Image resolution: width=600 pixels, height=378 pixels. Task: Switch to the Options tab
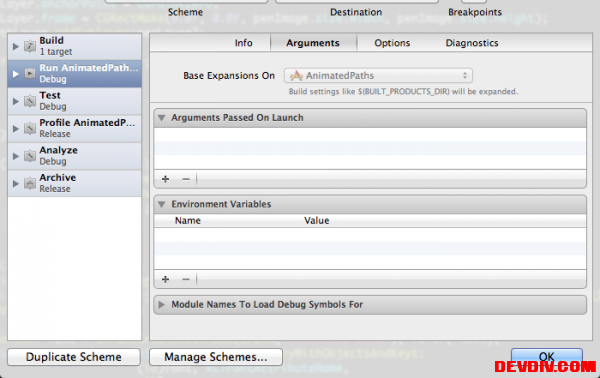coord(392,43)
